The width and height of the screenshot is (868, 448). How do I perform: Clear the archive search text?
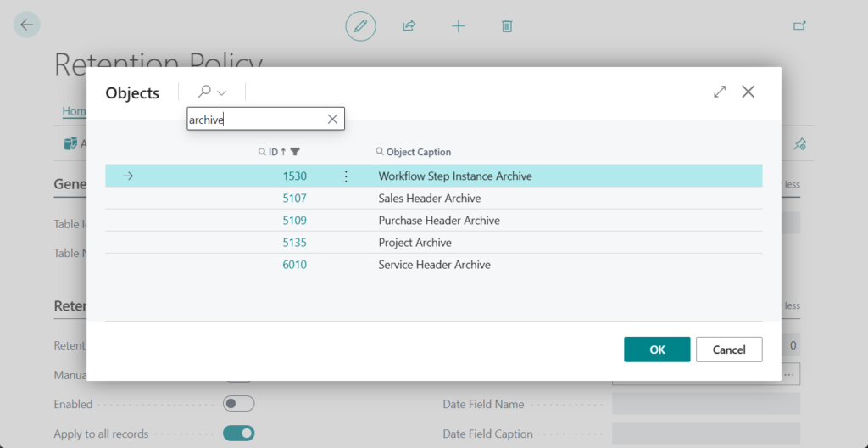pyautogui.click(x=332, y=120)
